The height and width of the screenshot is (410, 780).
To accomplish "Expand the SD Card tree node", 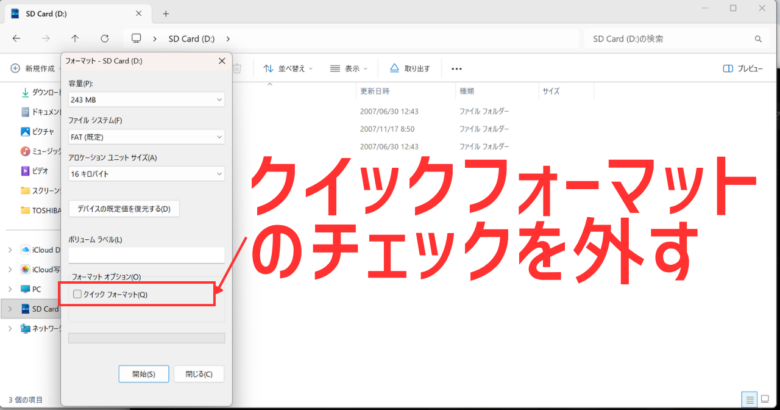I will point(10,309).
